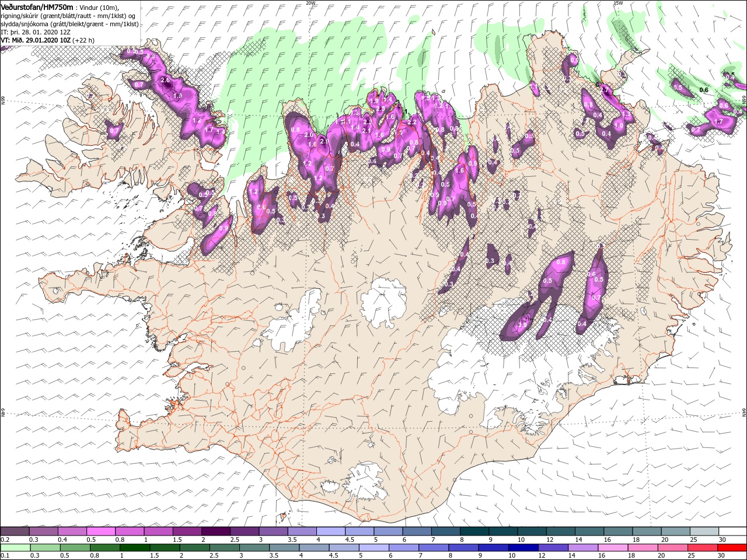Click the deep blue 10 swatch, lower legend
The height and width of the screenshot is (560, 747).
pyautogui.click(x=522, y=548)
